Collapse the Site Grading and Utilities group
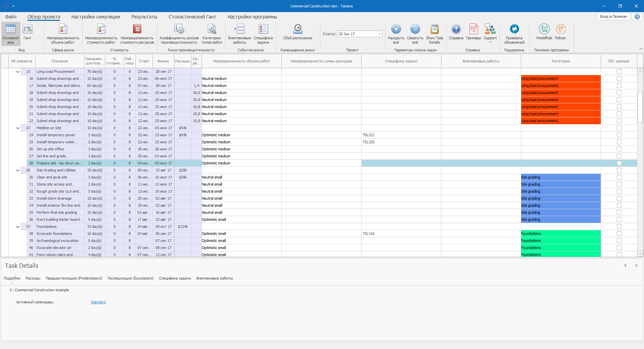The image size is (644, 349). [18, 170]
